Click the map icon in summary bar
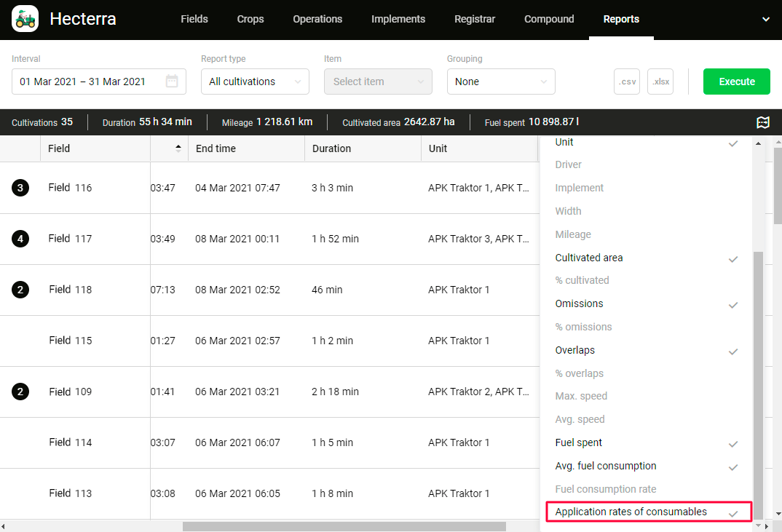This screenshot has height=532, width=782. [763, 122]
